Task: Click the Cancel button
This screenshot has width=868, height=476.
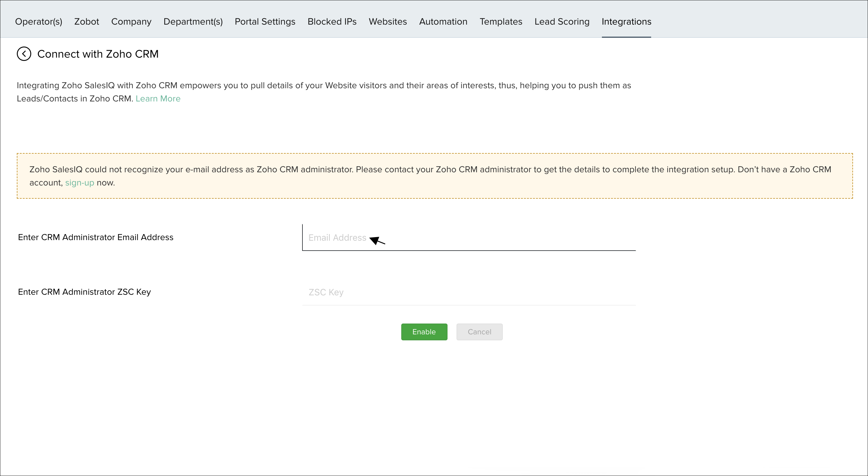Action: (479, 332)
